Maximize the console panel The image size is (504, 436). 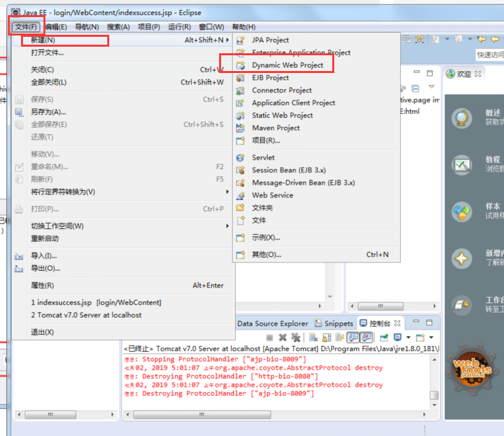pos(429,323)
